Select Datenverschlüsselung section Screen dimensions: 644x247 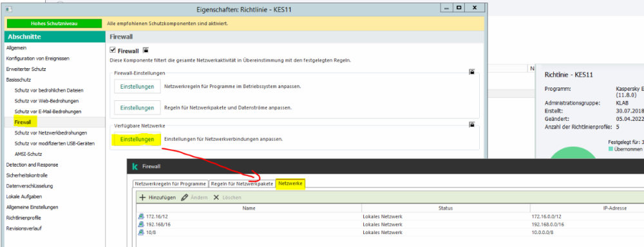(29, 186)
